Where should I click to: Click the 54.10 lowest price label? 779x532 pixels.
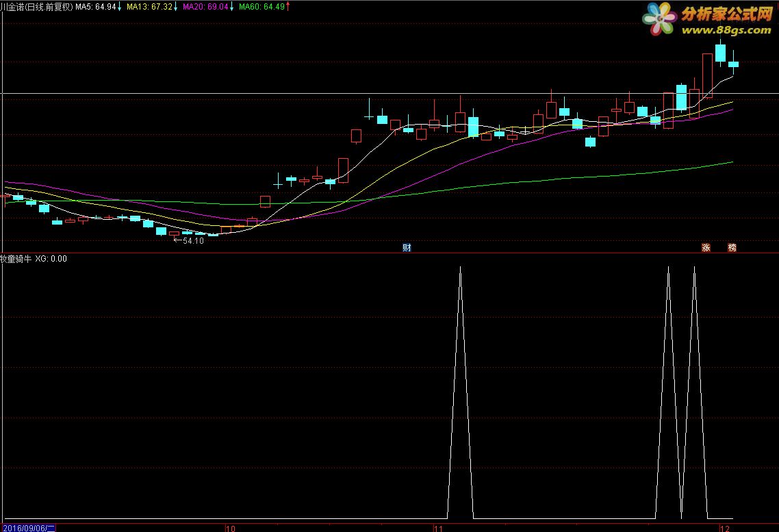pos(193,240)
